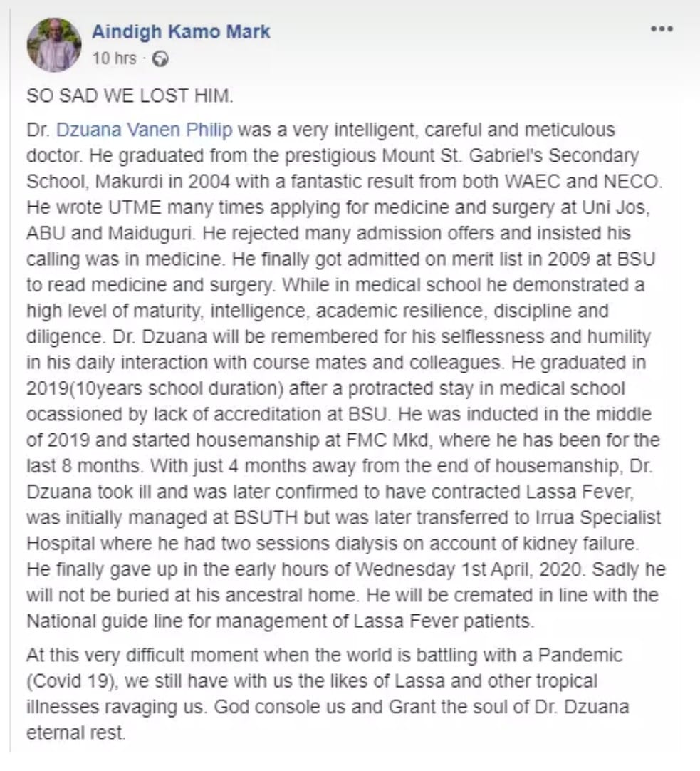Click the closing words "eternal rest."

(x=75, y=732)
